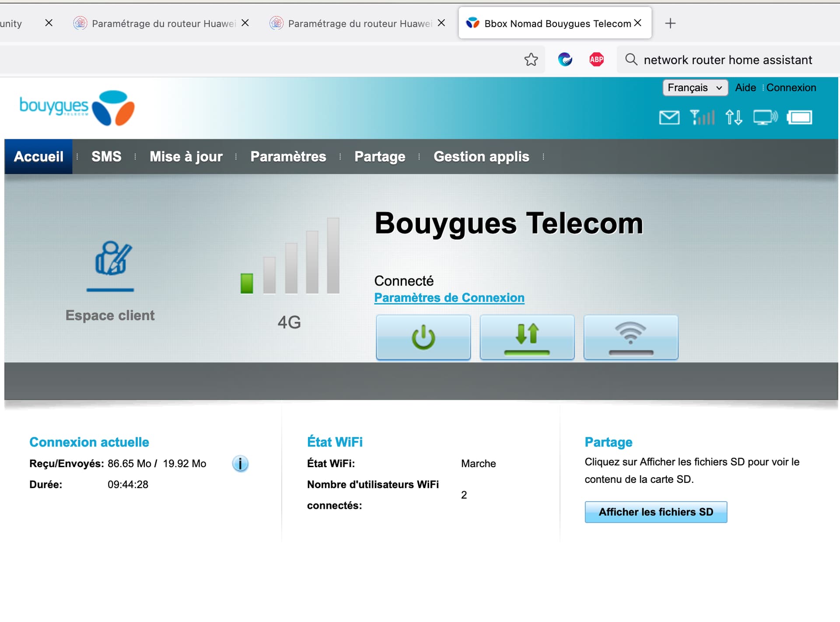
Task: Click the info icon next to Reçu/Envoyés
Action: pos(240,464)
